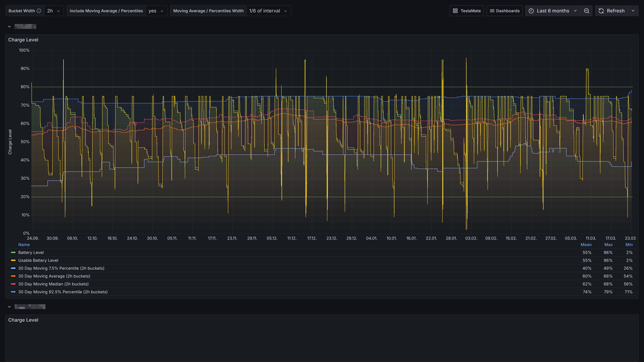644x362 pixels.
Task: Open the Include Moving Average yes dropdown
Action: pos(156,11)
